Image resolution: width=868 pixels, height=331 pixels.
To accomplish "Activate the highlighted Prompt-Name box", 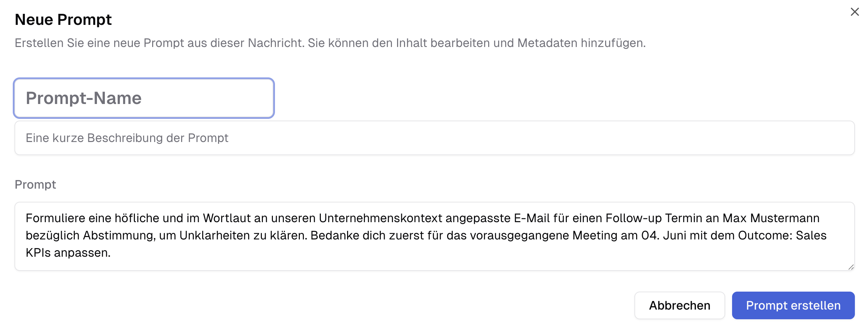I will [x=144, y=98].
